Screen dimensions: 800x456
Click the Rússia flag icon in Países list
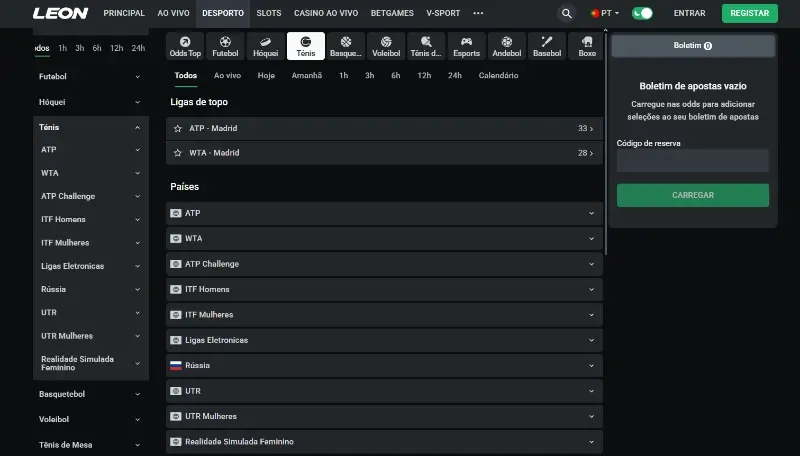click(176, 365)
